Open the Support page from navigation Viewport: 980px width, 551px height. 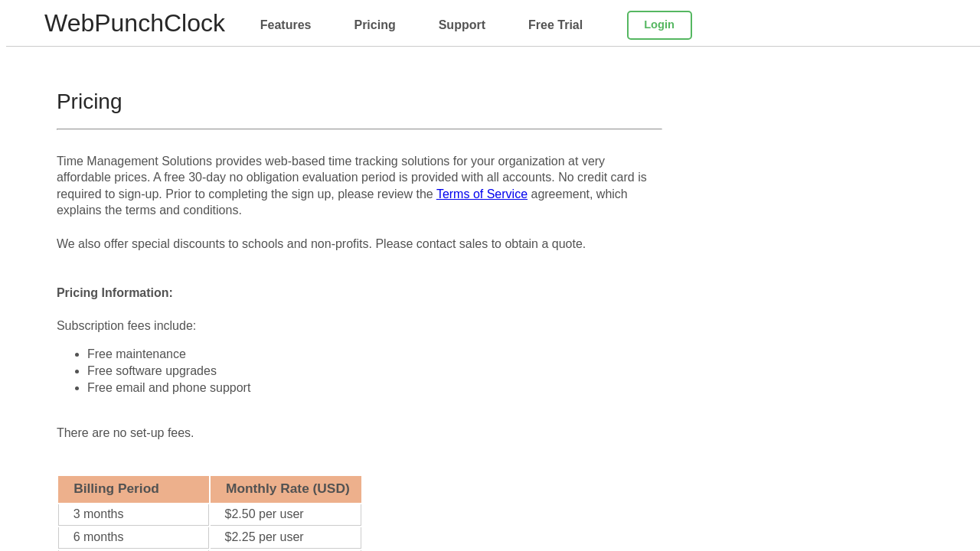click(462, 25)
